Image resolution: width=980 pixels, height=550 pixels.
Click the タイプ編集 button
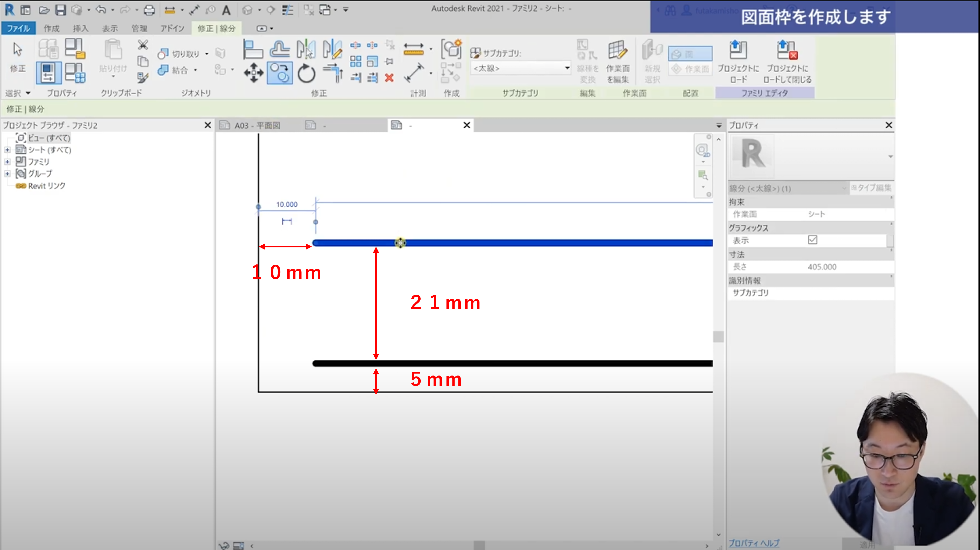pos(871,188)
